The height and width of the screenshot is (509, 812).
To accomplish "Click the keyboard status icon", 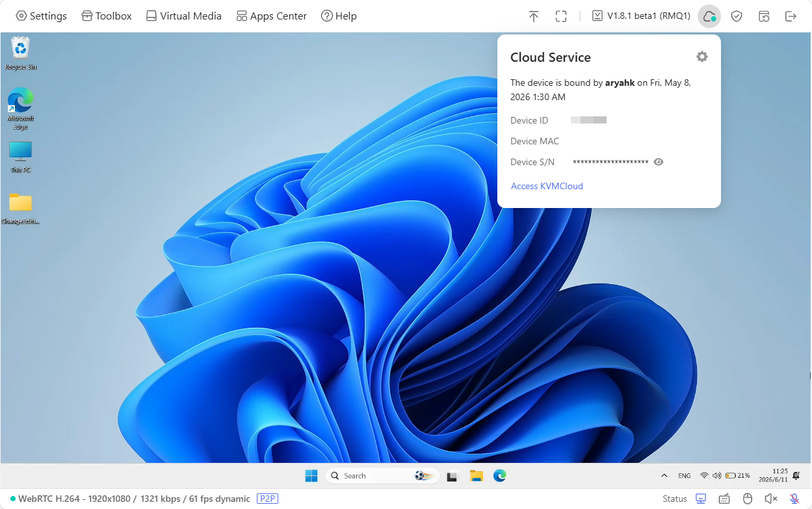I will coord(724,499).
